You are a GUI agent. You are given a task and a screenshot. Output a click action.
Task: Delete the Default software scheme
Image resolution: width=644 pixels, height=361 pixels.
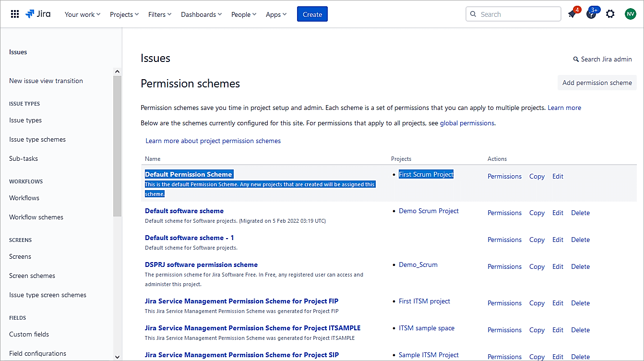(580, 213)
